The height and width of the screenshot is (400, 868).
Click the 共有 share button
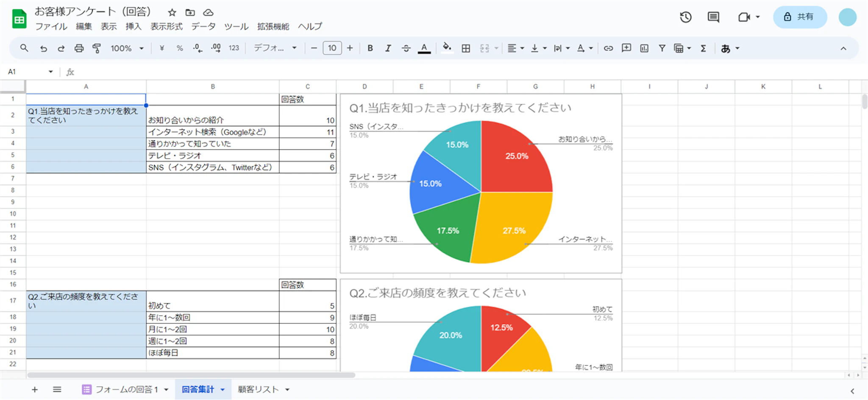point(799,17)
